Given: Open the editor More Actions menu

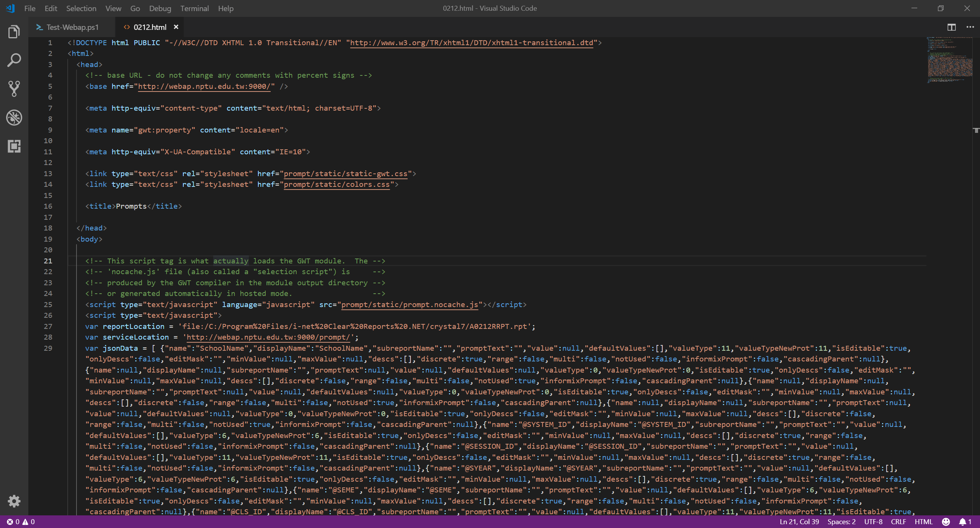Looking at the screenshot, I should (970, 27).
